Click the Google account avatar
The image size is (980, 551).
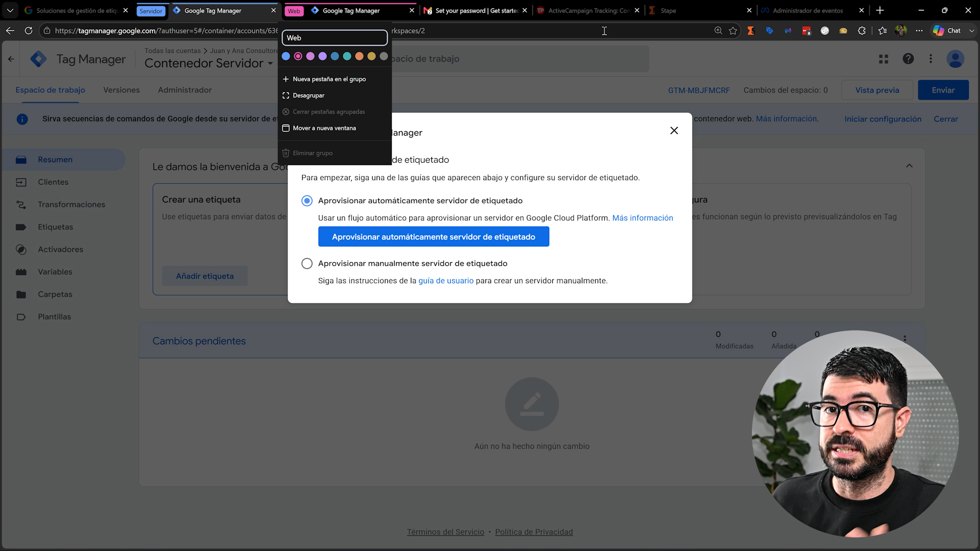click(x=955, y=59)
